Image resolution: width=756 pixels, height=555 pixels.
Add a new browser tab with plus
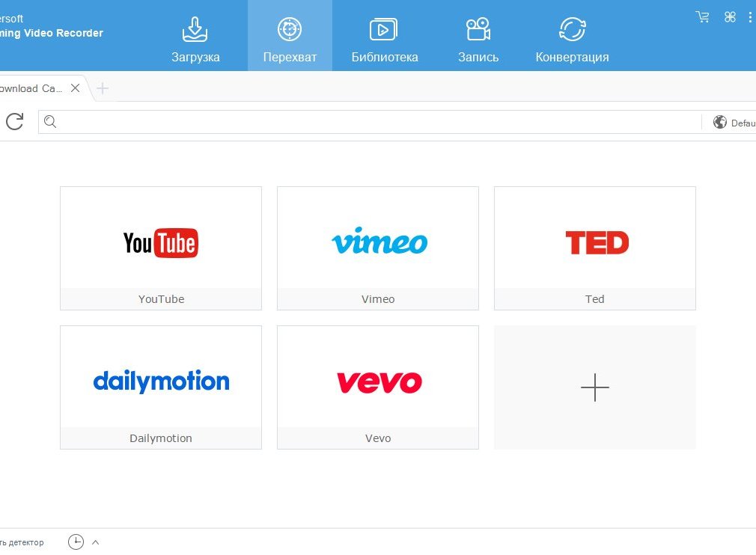[103, 88]
